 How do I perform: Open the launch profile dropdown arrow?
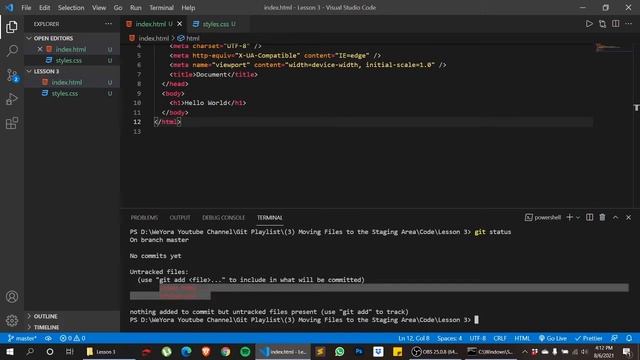[578, 218]
